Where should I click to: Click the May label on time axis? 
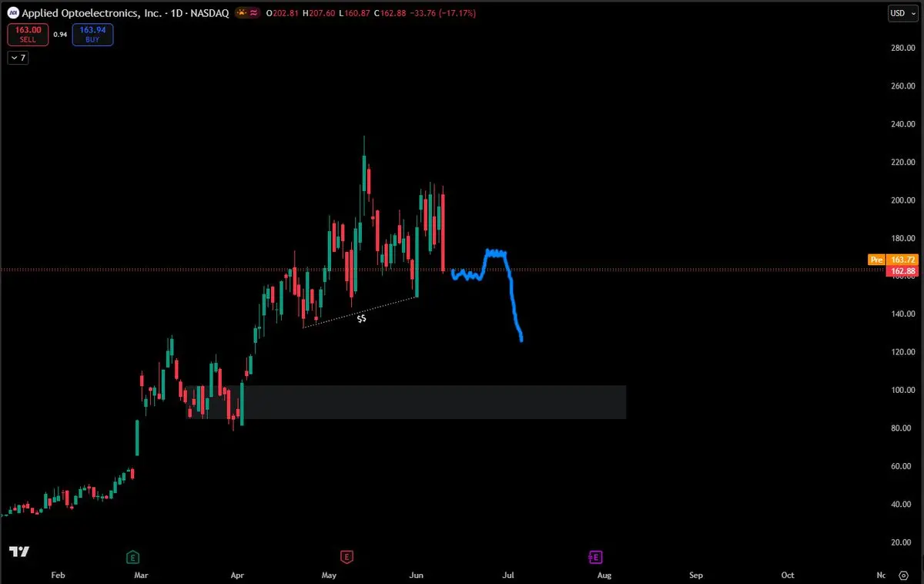(x=329, y=575)
